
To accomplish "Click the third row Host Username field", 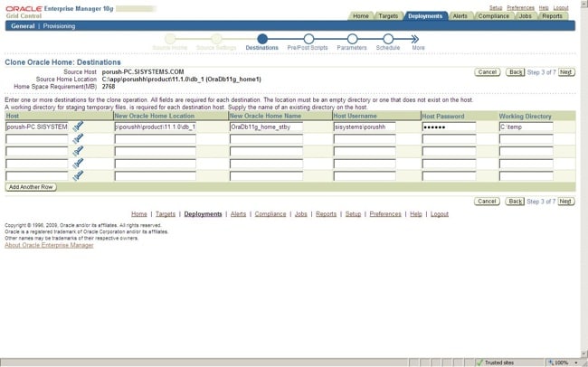I will pyautogui.click(x=365, y=152).
